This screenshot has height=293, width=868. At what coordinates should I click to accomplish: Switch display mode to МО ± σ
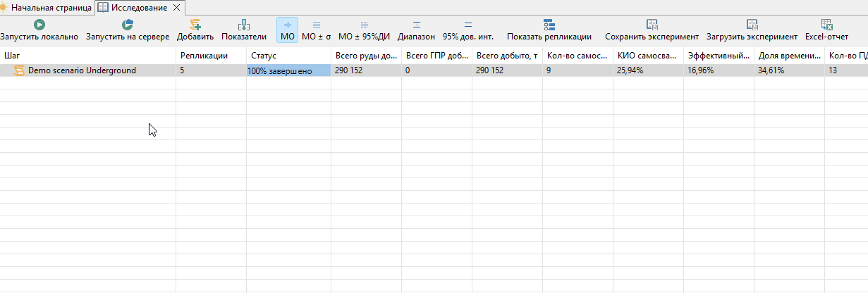(317, 30)
